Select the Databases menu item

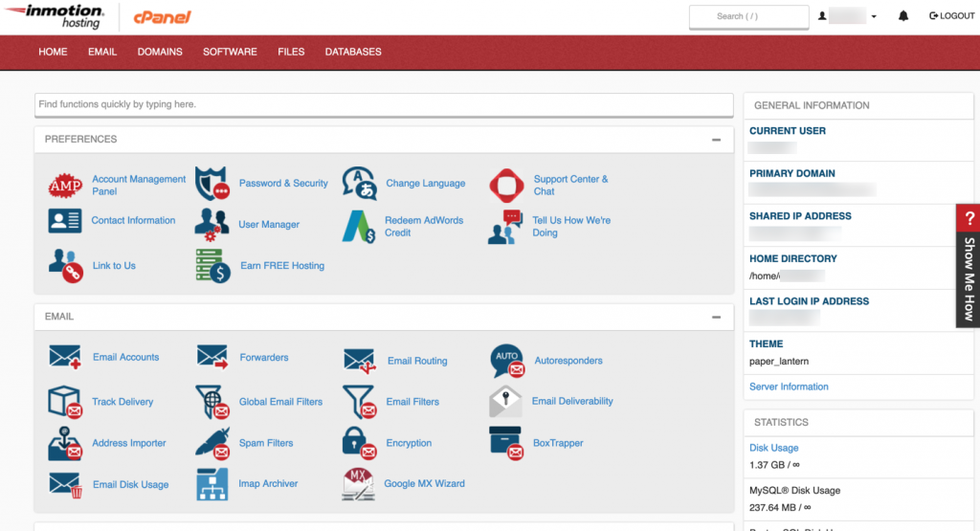coord(353,52)
